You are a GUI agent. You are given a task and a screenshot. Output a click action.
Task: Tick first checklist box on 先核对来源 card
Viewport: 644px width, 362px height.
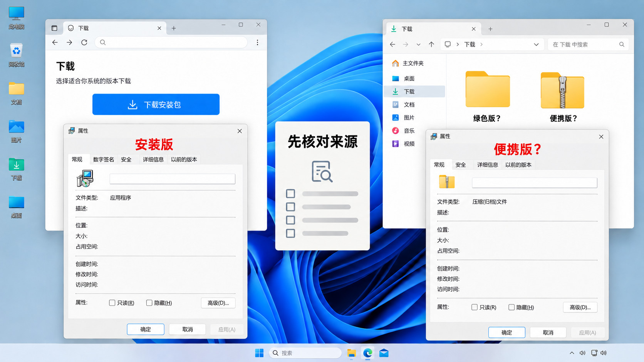[290, 194]
